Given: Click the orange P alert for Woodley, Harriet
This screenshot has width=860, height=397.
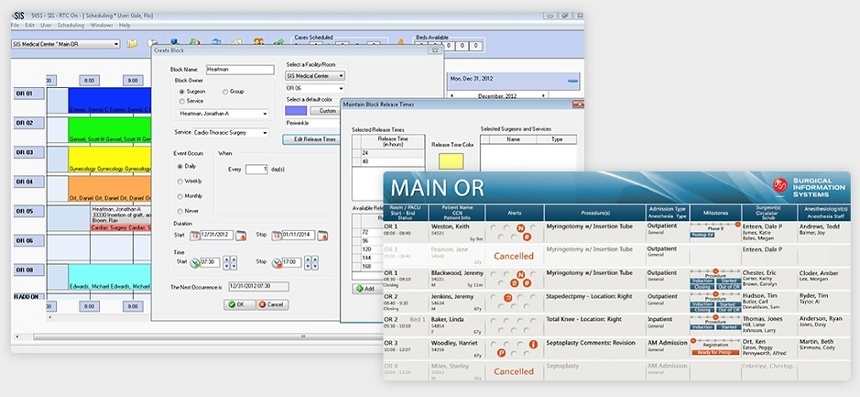Looking at the screenshot, I should pyautogui.click(x=501, y=353).
